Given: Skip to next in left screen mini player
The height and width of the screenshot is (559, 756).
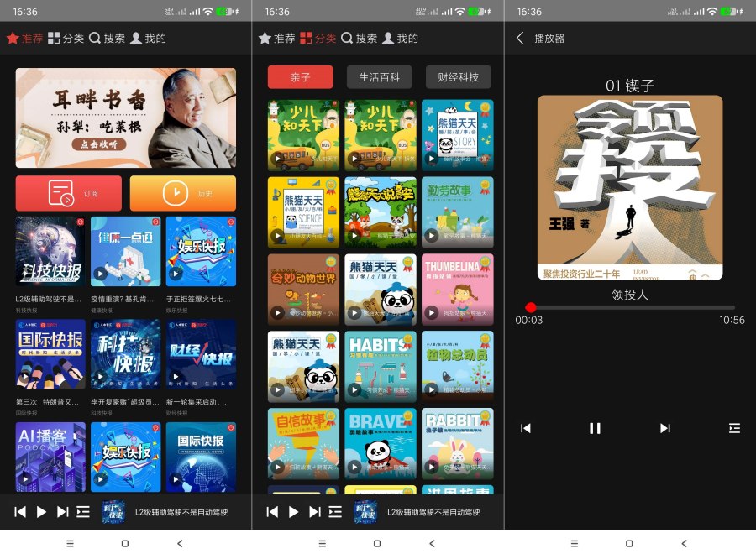Looking at the screenshot, I should (63, 512).
